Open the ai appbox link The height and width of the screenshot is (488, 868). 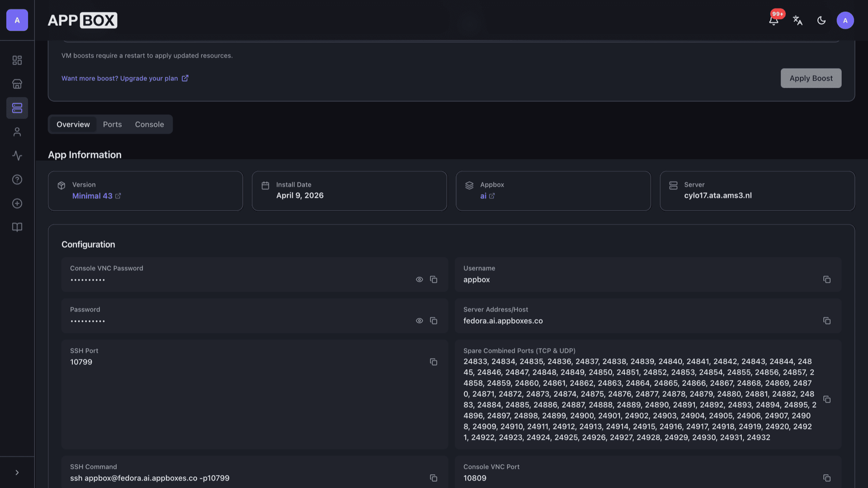[x=487, y=196]
